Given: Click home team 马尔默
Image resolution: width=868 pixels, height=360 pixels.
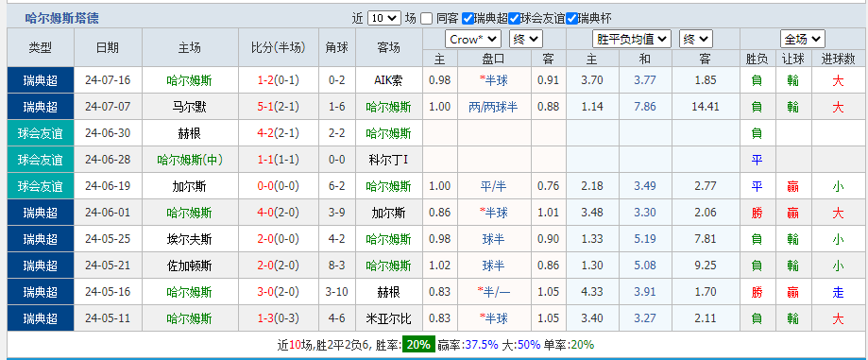Looking at the screenshot, I should click(189, 107).
